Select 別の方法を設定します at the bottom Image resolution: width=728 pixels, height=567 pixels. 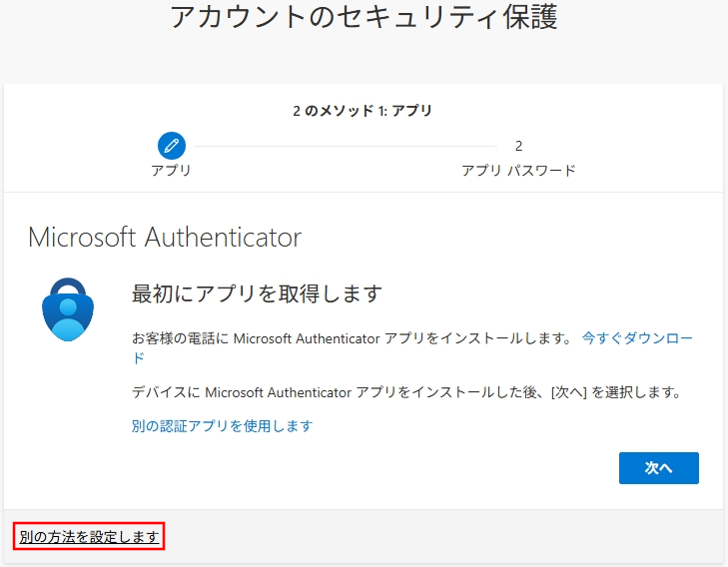point(89,537)
